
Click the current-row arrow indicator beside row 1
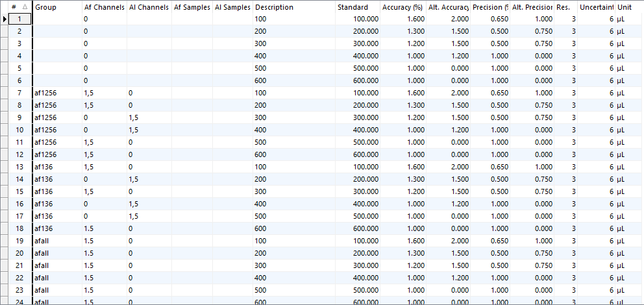pos(5,19)
